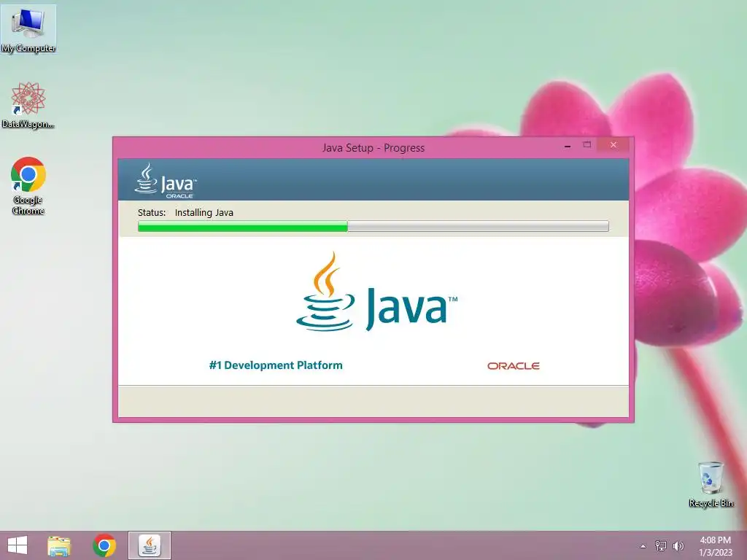Click the Java Oracle logo in header
The image size is (747, 560).
click(x=166, y=181)
